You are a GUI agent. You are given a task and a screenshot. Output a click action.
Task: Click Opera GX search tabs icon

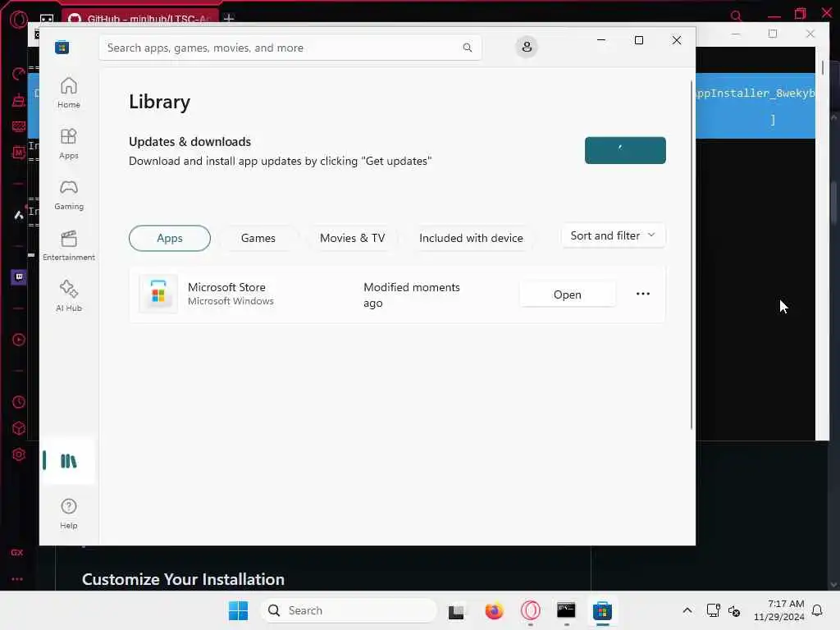click(x=736, y=16)
